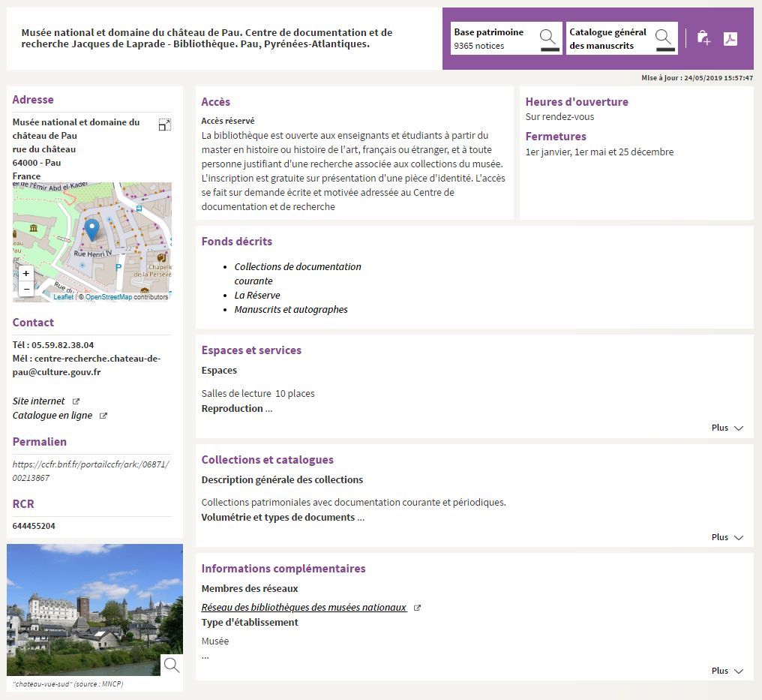The width and height of the screenshot is (762, 700).
Task: Zoom in on the map
Action: tap(26, 274)
